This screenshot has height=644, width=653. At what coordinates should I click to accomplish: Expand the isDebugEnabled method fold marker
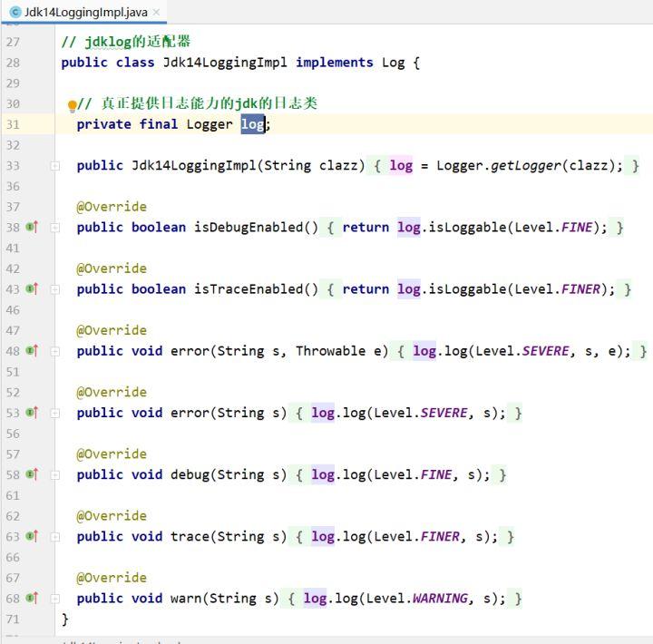55,228
